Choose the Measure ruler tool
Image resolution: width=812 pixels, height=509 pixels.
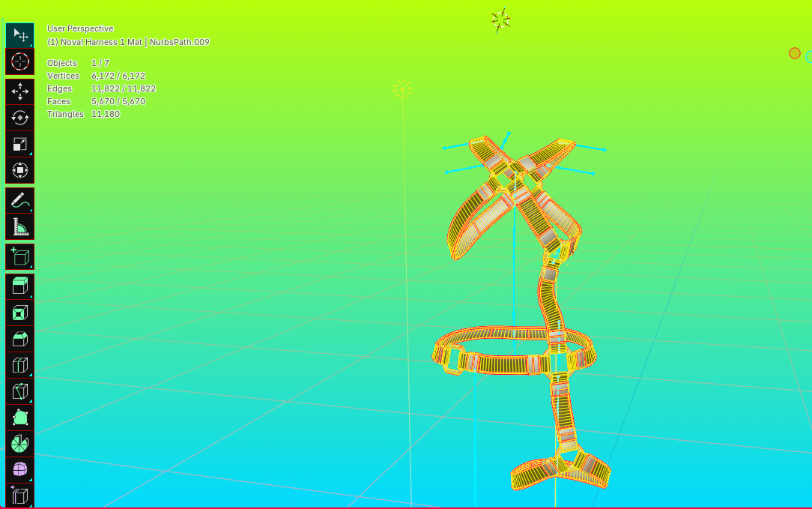pyautogui.click(x=19, y=227)
